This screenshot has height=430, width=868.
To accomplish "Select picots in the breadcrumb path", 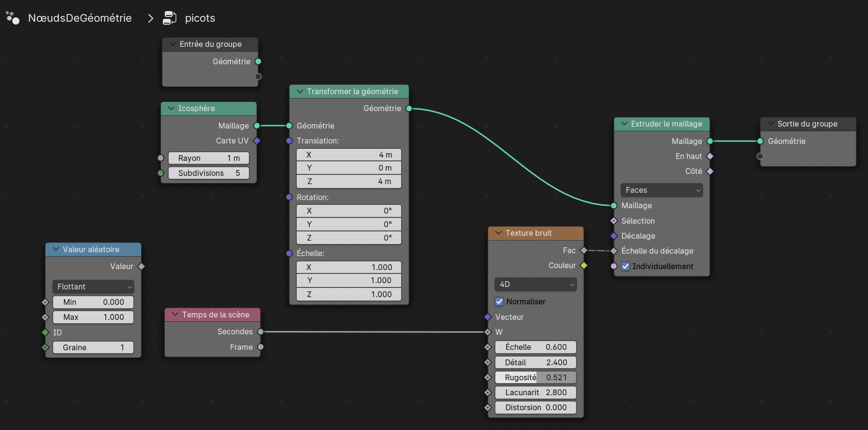I will (x=200, y=18).
